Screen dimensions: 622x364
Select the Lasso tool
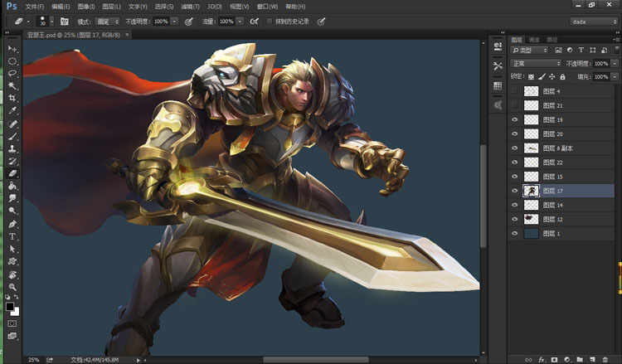tap(12, 74)
